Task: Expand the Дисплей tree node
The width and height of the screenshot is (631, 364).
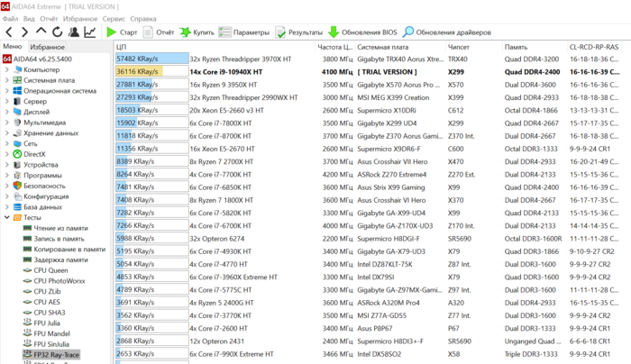Action: (7, 112)
